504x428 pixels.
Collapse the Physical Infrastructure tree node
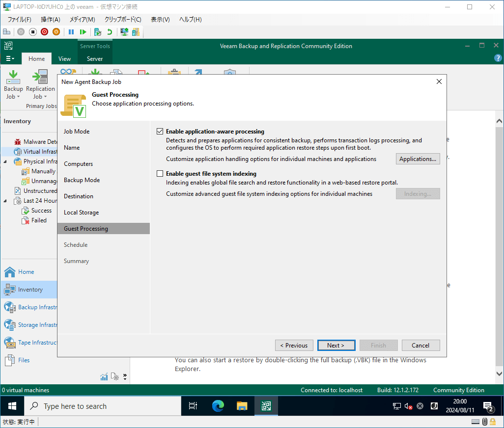[x=5, y=161]
